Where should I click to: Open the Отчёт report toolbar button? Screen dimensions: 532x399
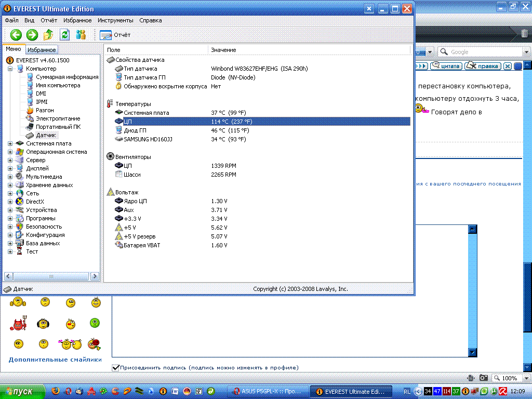click(x=115, y=35)
